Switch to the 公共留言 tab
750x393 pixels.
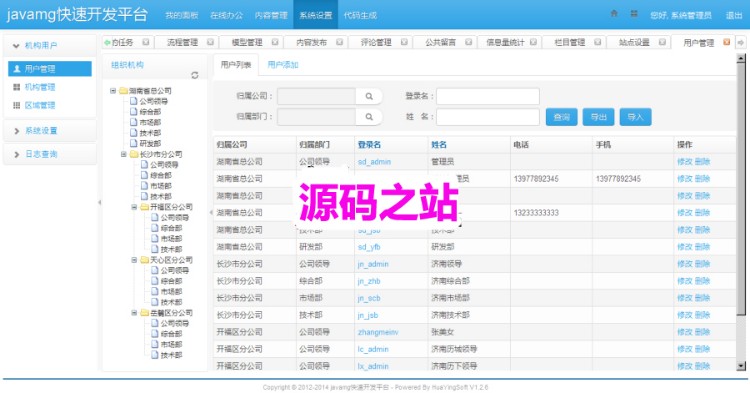pyautogui.click(x=441, y=42)
